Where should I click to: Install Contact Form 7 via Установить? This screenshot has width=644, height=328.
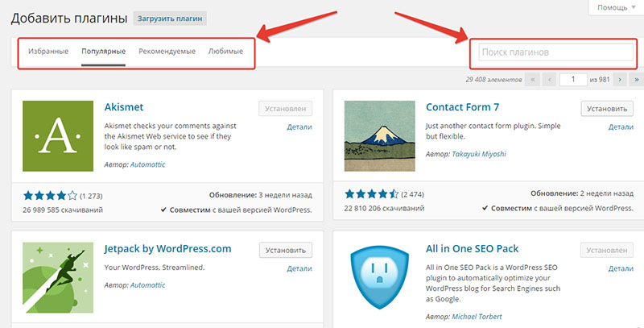(607, 109)
